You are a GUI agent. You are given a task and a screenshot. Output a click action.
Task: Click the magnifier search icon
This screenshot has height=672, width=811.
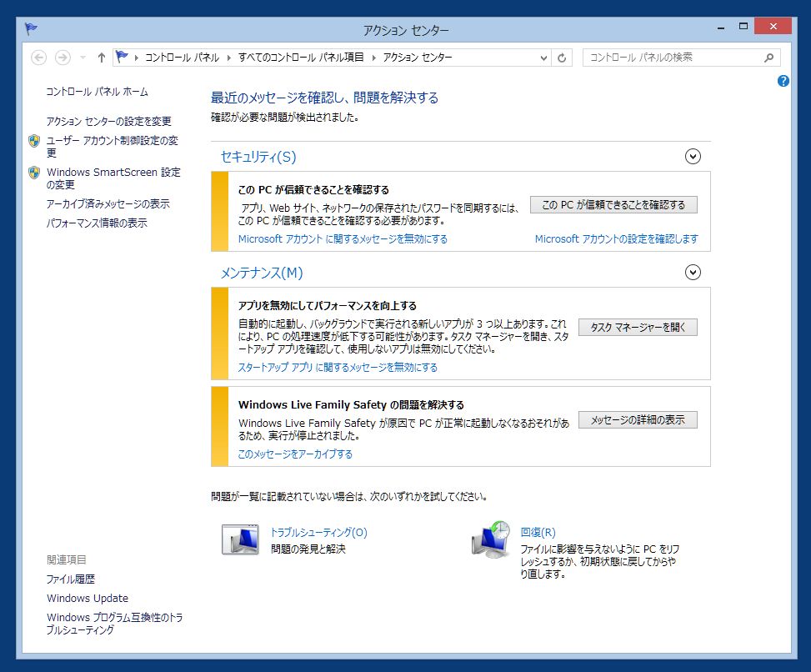[769, 58]
